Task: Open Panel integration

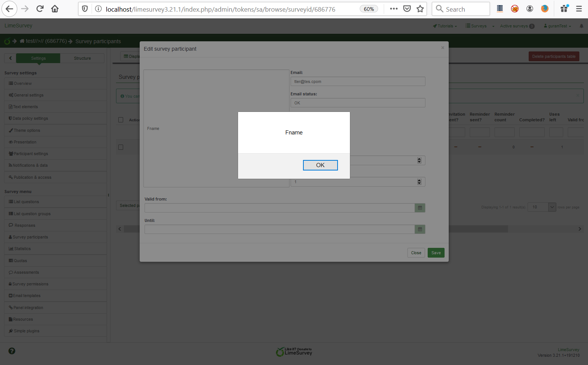Action: tap(56, 308)
